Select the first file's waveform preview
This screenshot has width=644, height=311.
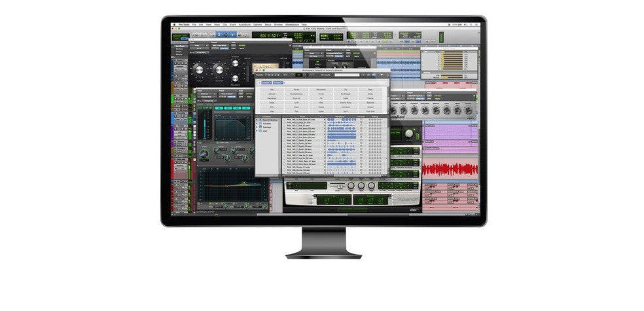(x=340, y=120)
